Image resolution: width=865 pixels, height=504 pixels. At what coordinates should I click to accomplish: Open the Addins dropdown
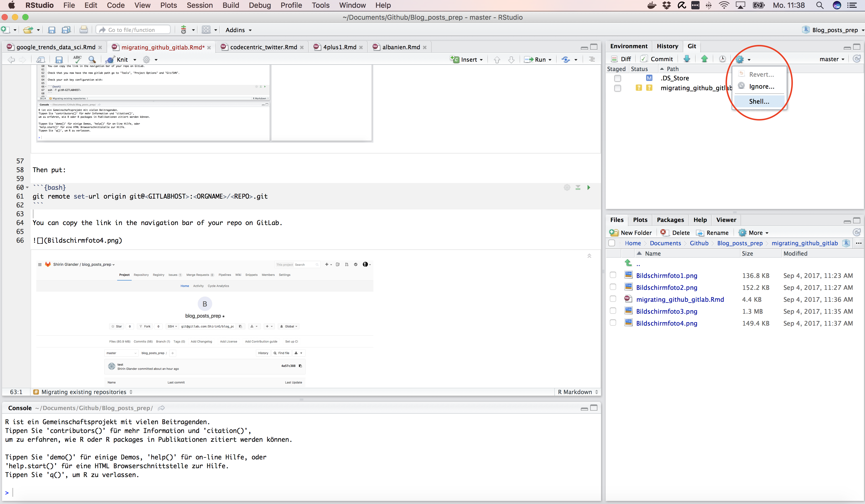point(239,30)
